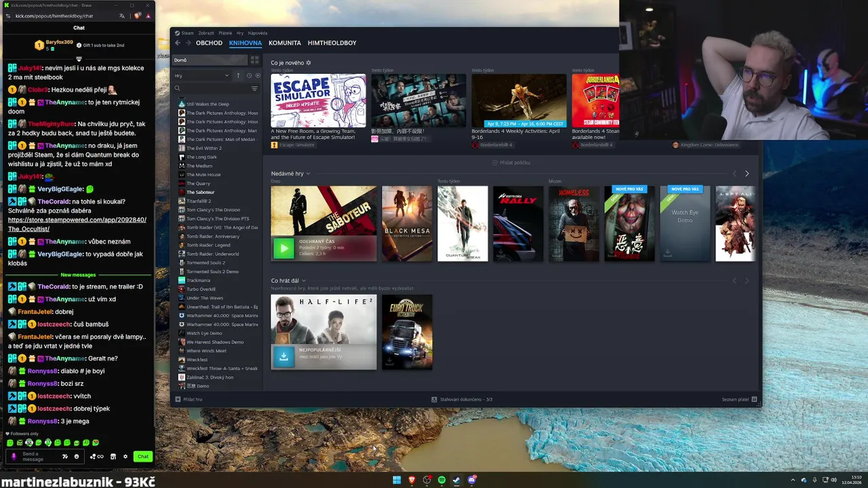Expand the Co hrát dál shelf dropdown
Viewport: 868px width, 488px height.
(x=304, y=281)
